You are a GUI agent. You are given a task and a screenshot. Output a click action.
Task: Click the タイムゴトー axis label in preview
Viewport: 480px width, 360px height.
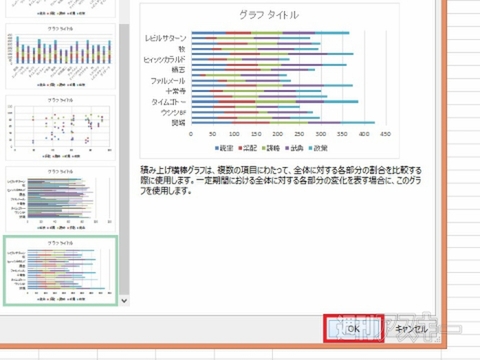tap(168, 102)
